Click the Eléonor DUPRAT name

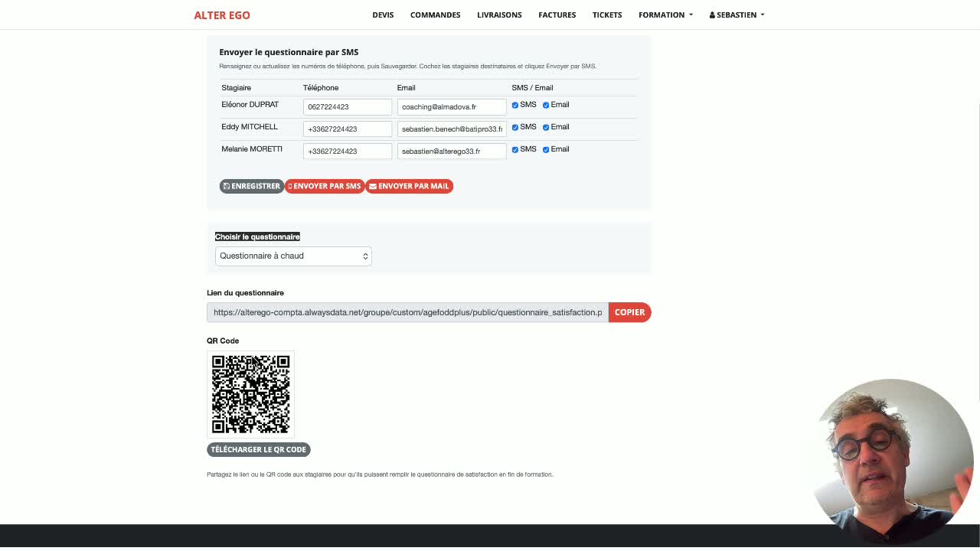tap(250, 105)
